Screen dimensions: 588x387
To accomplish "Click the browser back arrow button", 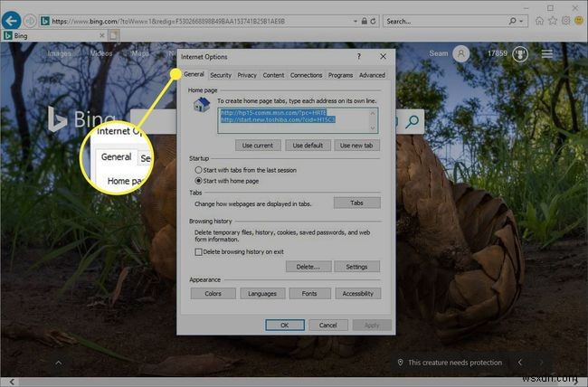I will [11, 21].
